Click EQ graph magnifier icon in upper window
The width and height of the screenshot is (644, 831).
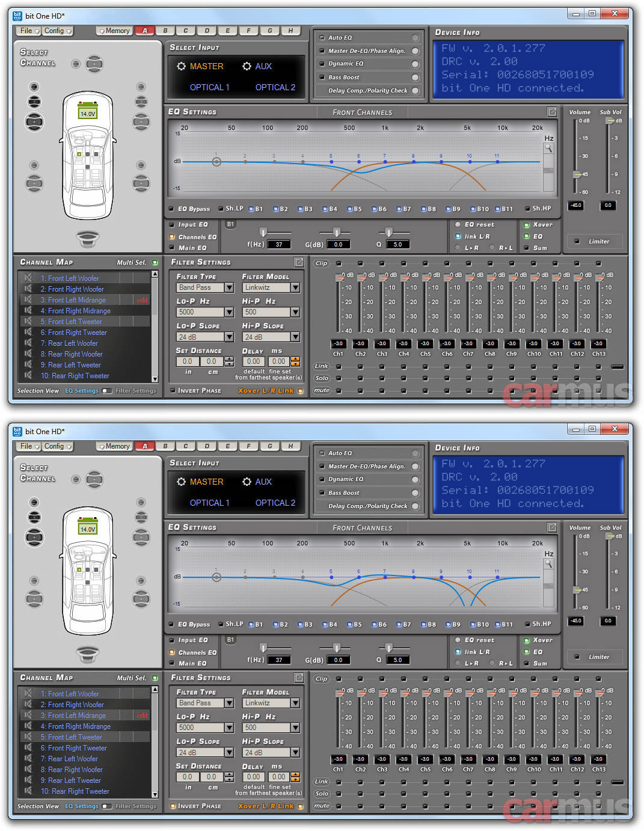[548, 149]
